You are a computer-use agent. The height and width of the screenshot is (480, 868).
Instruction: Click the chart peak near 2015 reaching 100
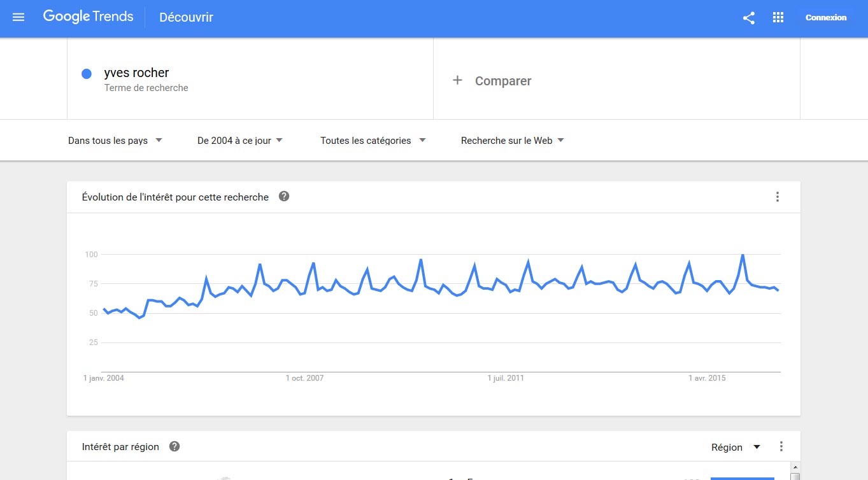coord(743,255)
